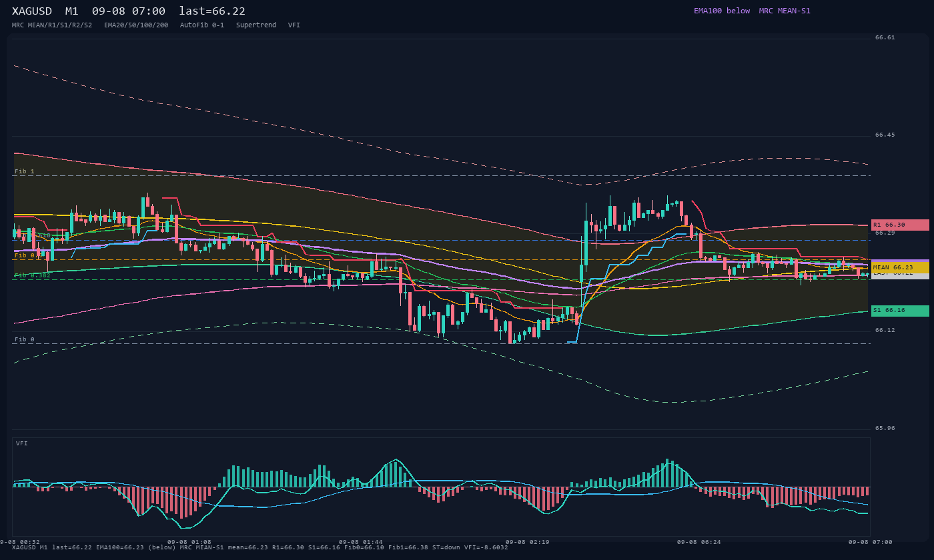
Task: Select the AutoFib 0-1 indicator label
Action: 202,25
